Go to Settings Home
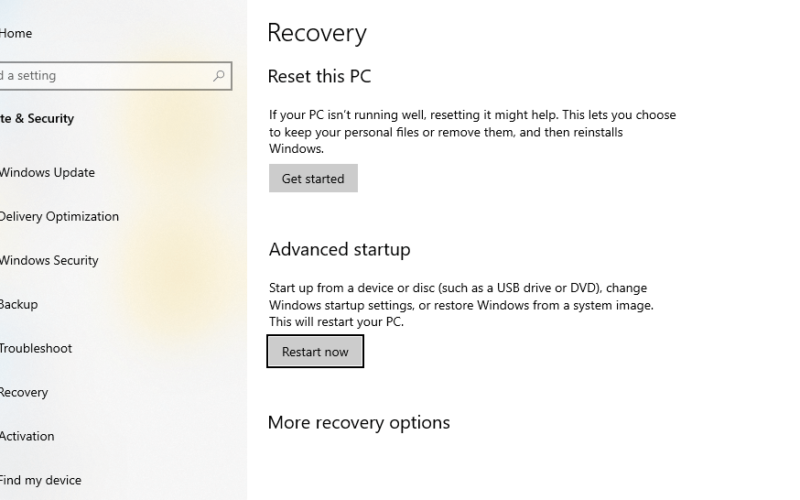Viewport: 800px width, 500px height. (x=16, y=34)
